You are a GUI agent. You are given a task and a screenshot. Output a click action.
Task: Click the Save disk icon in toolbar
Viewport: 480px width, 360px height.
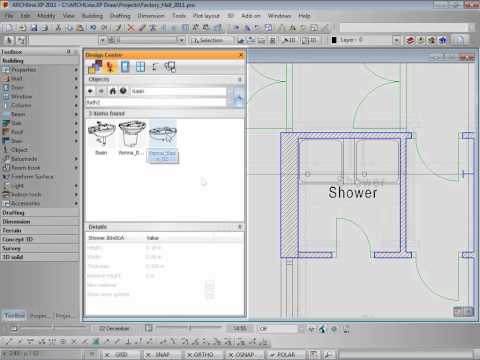34,28
